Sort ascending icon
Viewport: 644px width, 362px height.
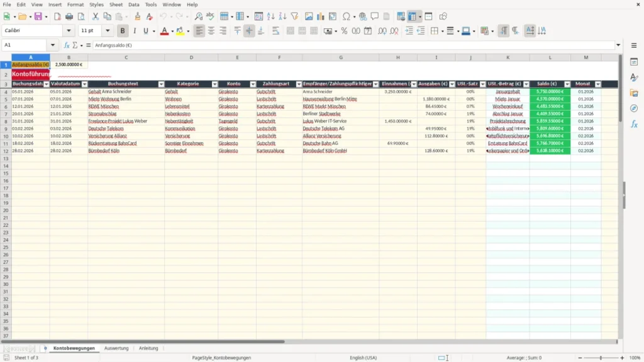click(270, 16)
